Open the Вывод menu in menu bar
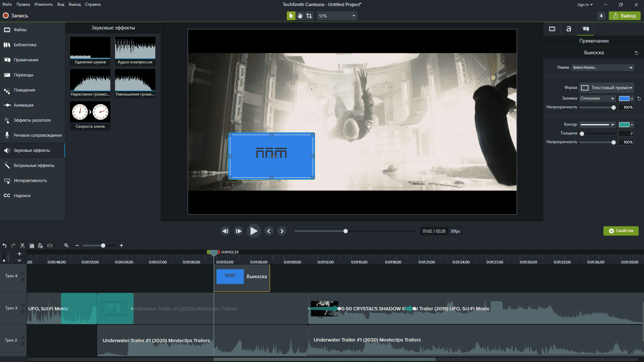 74,4
